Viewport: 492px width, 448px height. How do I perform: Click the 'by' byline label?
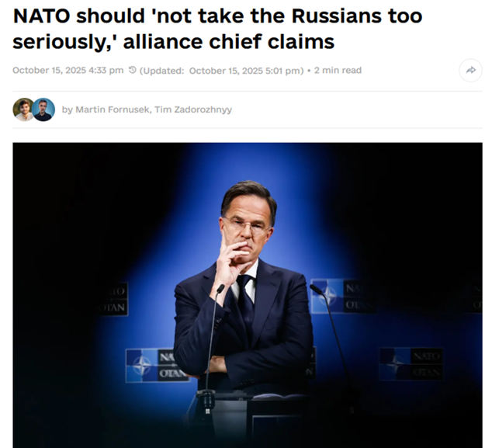click(68, 110)
